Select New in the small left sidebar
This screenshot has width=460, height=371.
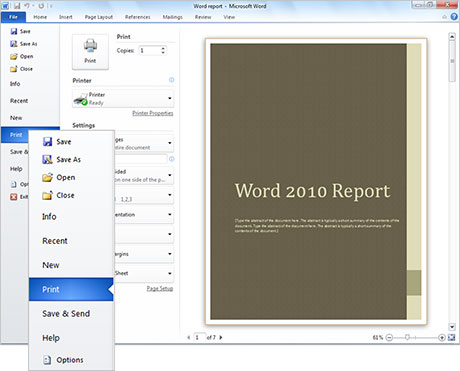[x=16, y=118]
